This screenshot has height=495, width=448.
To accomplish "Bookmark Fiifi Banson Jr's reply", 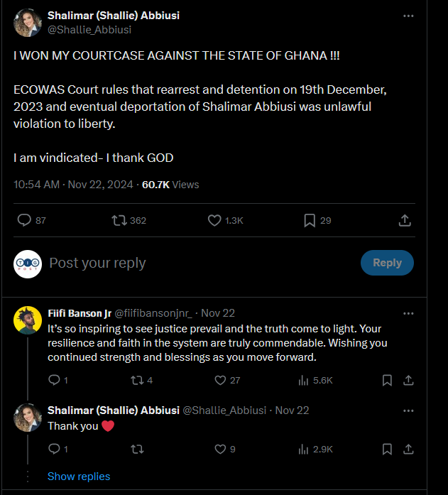I will [x=387, y=380].
